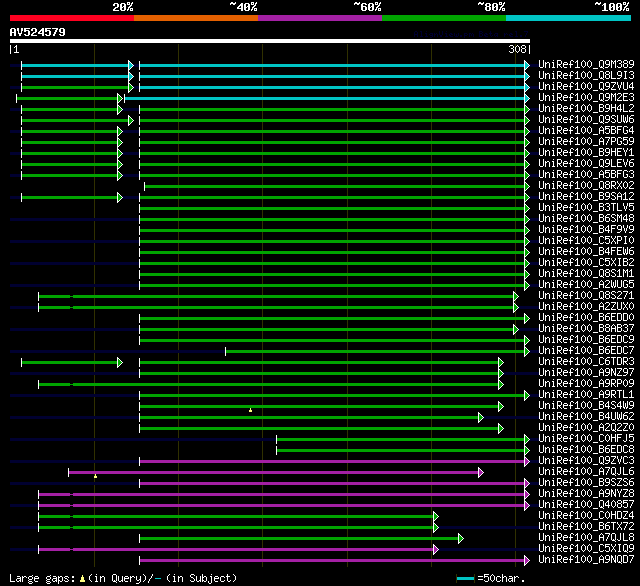Click the yellow gap marker in A7QJL6 row
This screenshot has width=640, height=586.
(95, 476)
